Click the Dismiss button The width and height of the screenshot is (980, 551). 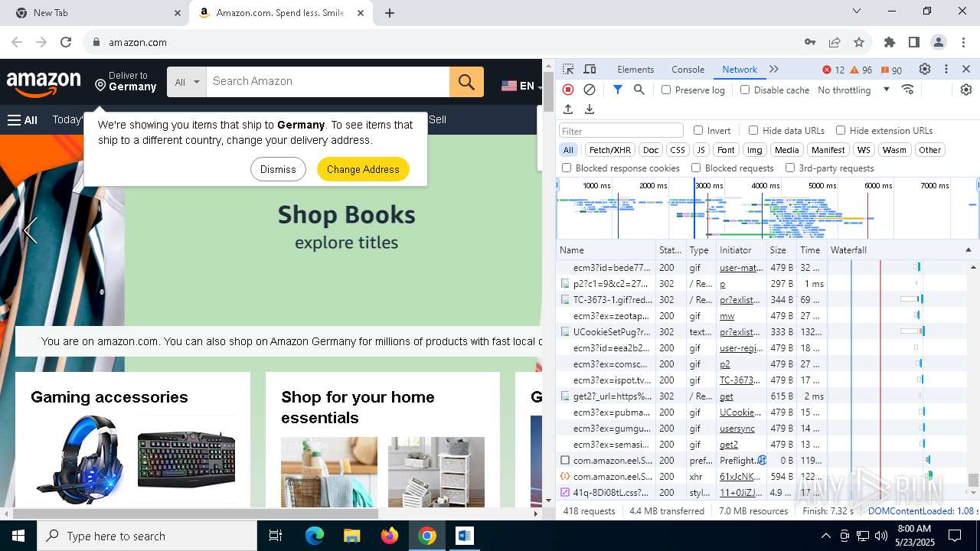278,169
